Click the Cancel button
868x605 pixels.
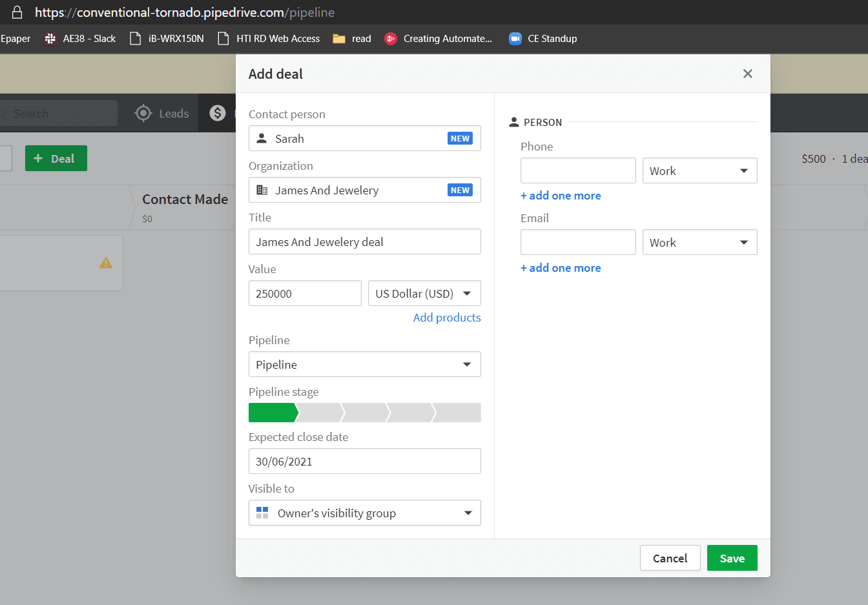click(x=670, y=559)
